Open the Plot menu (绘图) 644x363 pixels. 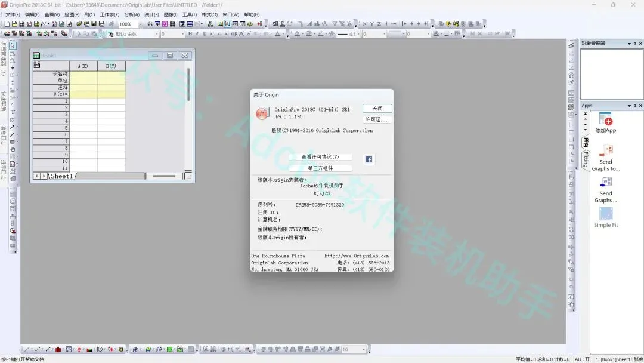[x=72, y=14]
